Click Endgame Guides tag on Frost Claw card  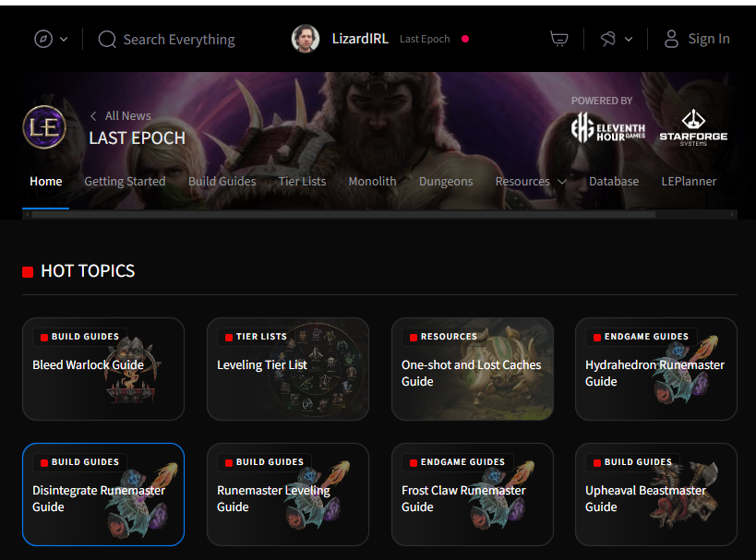[x=458, y=461]
